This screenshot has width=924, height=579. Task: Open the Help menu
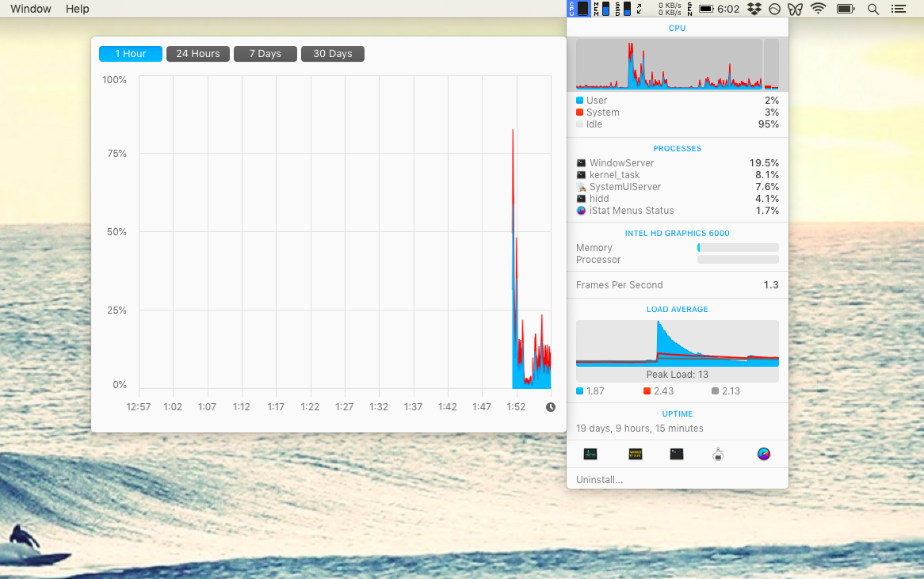(78, 9)
